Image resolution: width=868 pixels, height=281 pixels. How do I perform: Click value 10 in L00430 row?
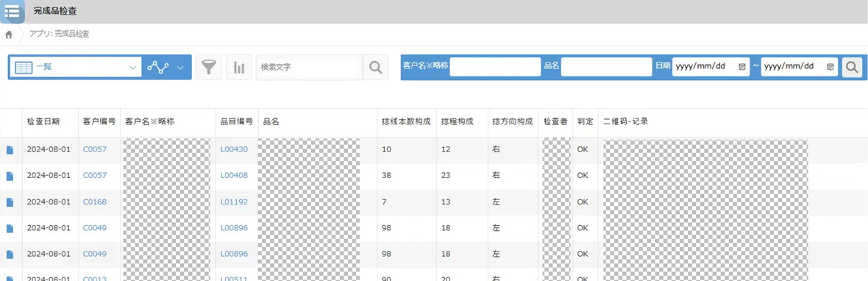(x=386, y=149)
